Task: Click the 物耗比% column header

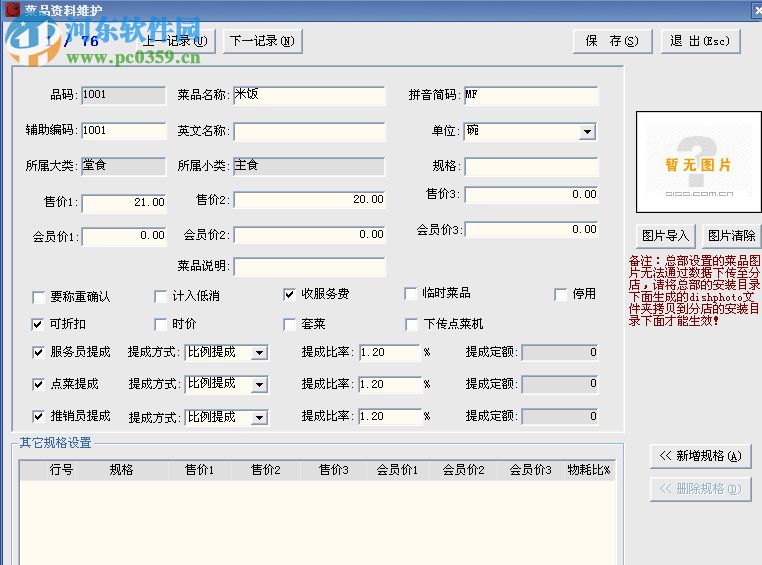Action: click(589, 470)
